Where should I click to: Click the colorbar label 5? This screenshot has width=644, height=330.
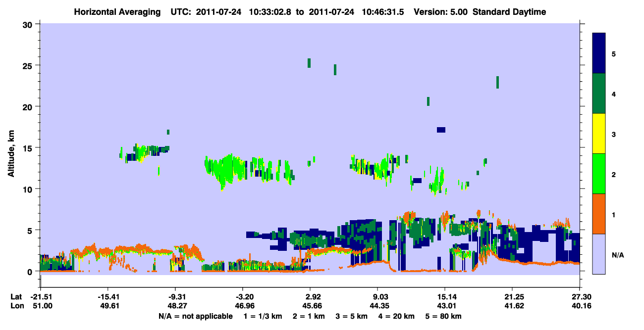click(x=614, y=53)
